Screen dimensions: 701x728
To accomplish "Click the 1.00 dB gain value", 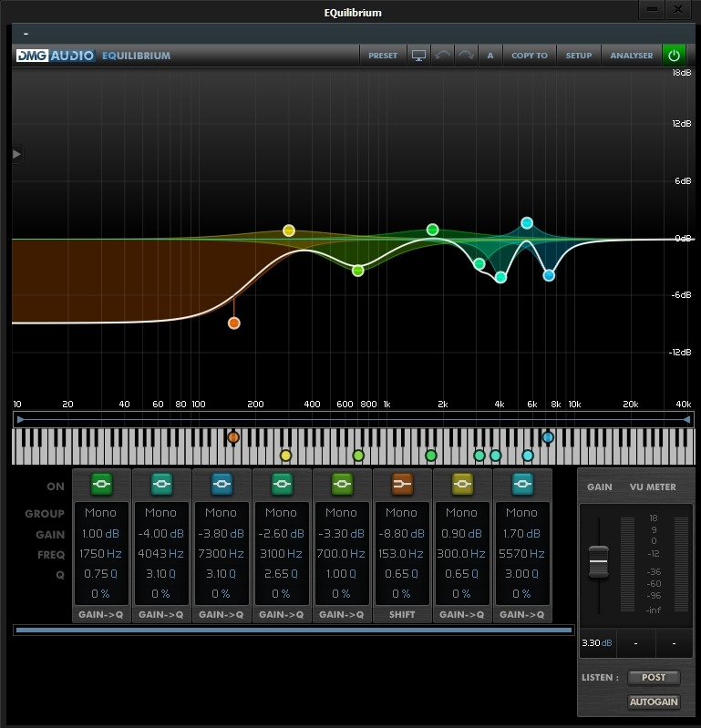I will click(x=101, y=534).
